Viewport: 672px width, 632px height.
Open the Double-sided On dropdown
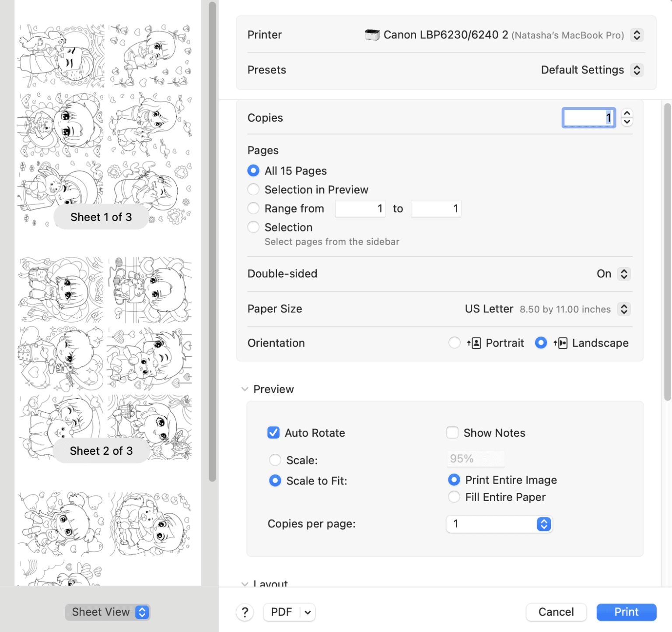tap(624, 274)
